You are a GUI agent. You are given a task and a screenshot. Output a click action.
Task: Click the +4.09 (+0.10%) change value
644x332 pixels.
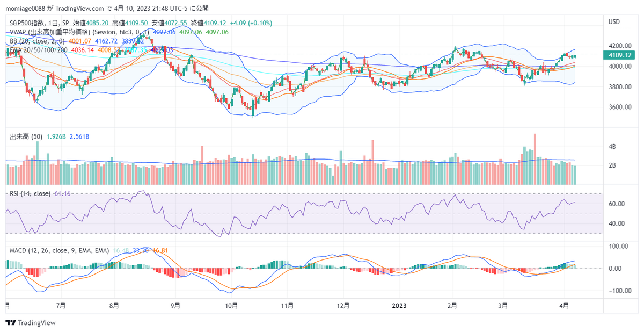tap(251, 23)
